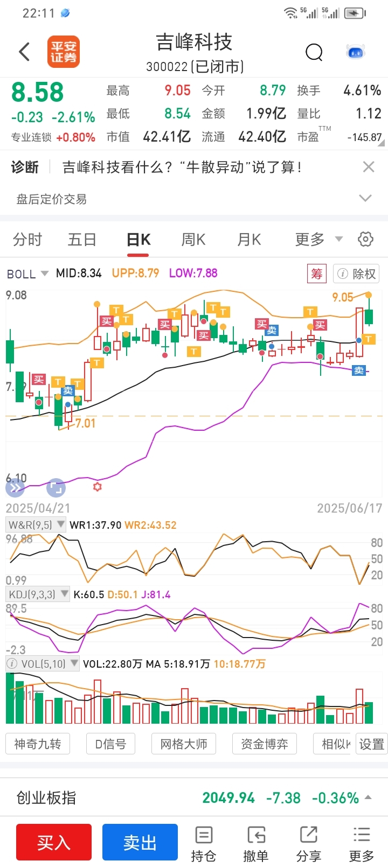Open 撤单 cancel order icon

click(256, 844)
